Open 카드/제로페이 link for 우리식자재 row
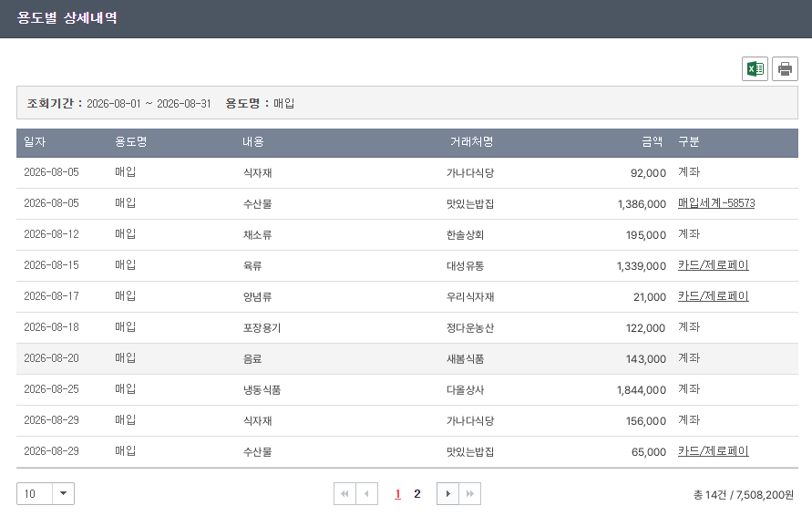 coord(713,296)
